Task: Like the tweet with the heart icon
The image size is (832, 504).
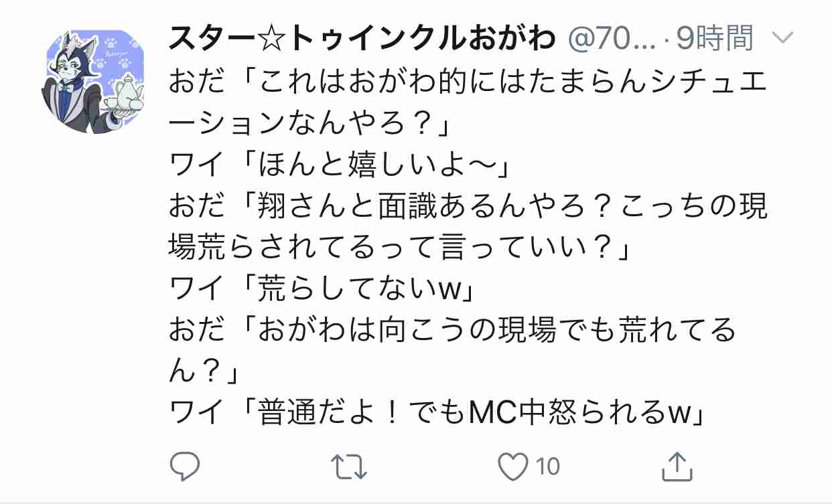Action: (x=515, y=467)
